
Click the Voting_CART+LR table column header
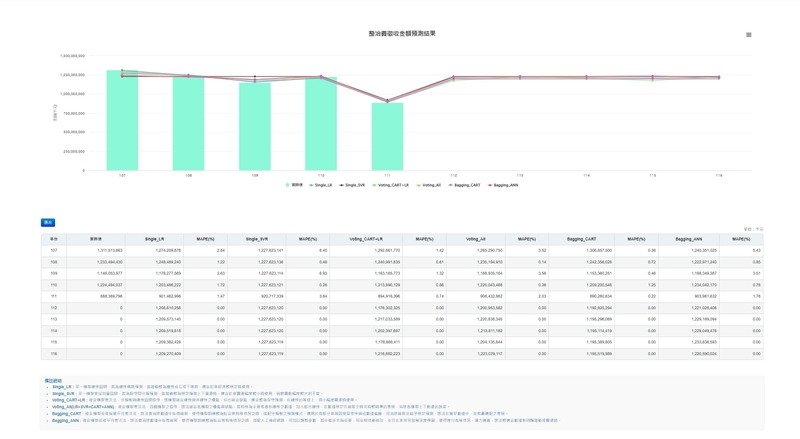tap(366, 239)
